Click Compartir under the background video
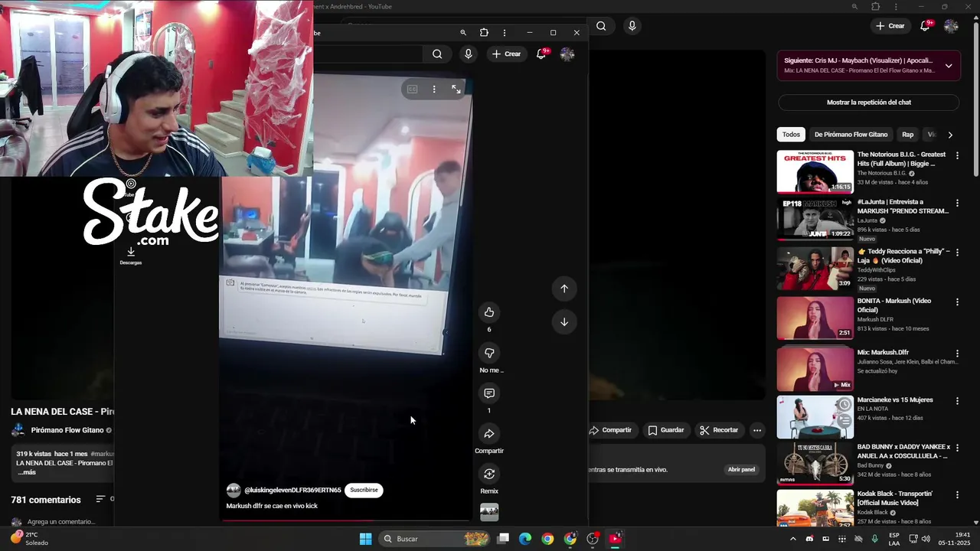This screenshot has height=551, width=980. (610, 430)
